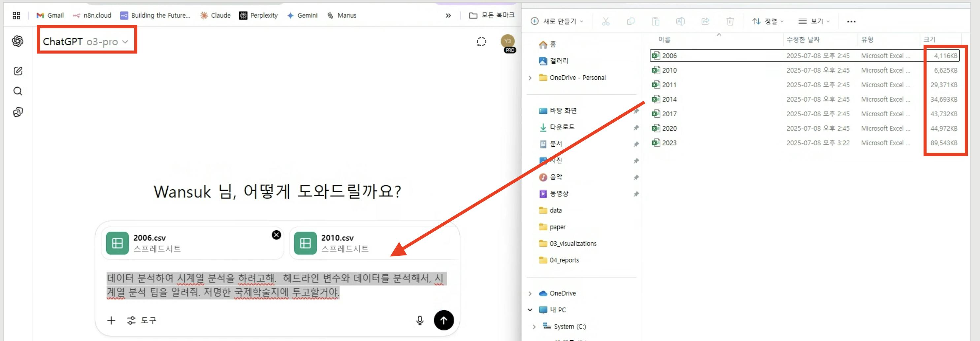Open the data folder in navigation pane
Viewport: 980px width, 341px height.
[550, 210]
